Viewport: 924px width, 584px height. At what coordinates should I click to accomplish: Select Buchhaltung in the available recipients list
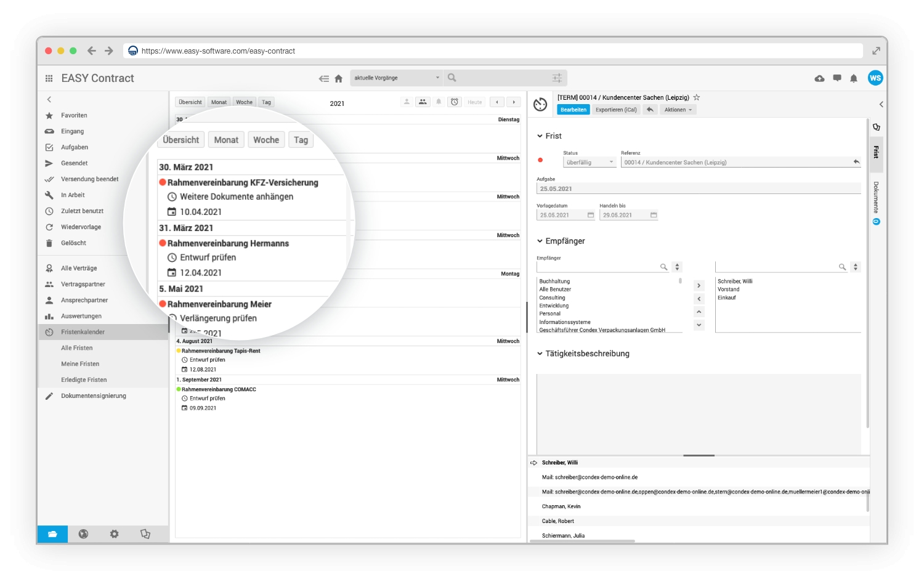[x=554, y=282]
